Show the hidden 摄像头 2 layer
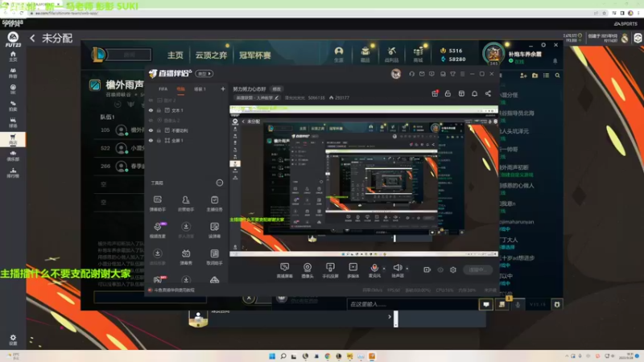The height and width of the screenshot is (362, 644). click(151, 121)
